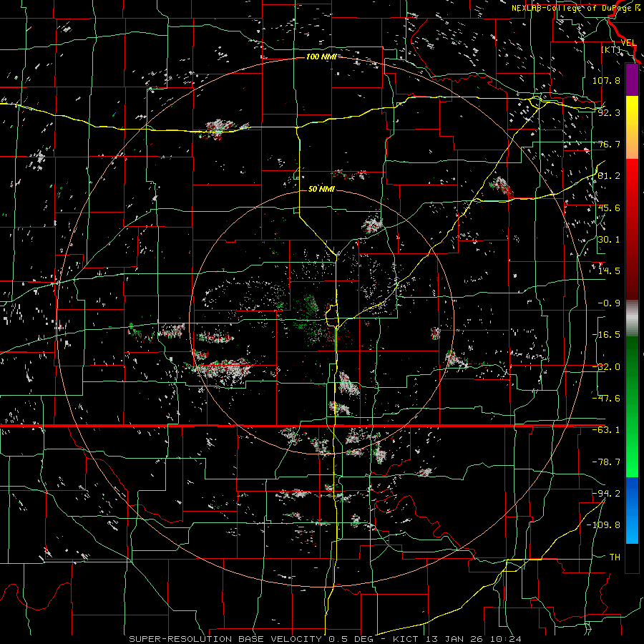Click the SUPER-RESOLUTION BASE VELOCITY caption
The width and height of the screenshot is (644, 644).
pyautogui.click(x=227, y=639)
